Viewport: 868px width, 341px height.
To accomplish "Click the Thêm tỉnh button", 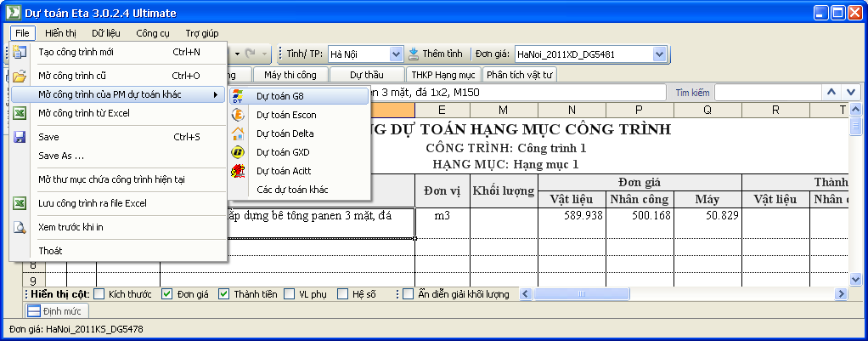I will (x=436, y=54).
